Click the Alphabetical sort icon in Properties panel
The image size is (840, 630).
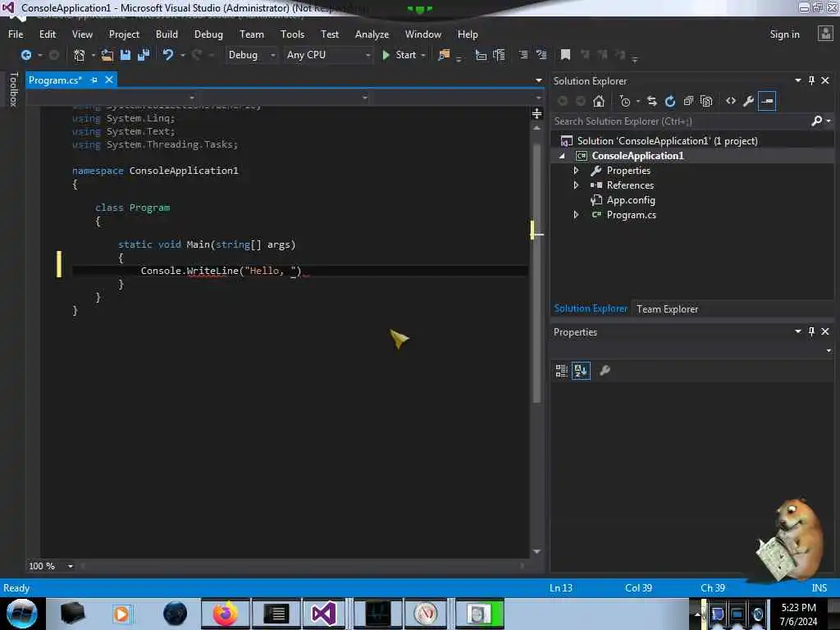point(581,371)
